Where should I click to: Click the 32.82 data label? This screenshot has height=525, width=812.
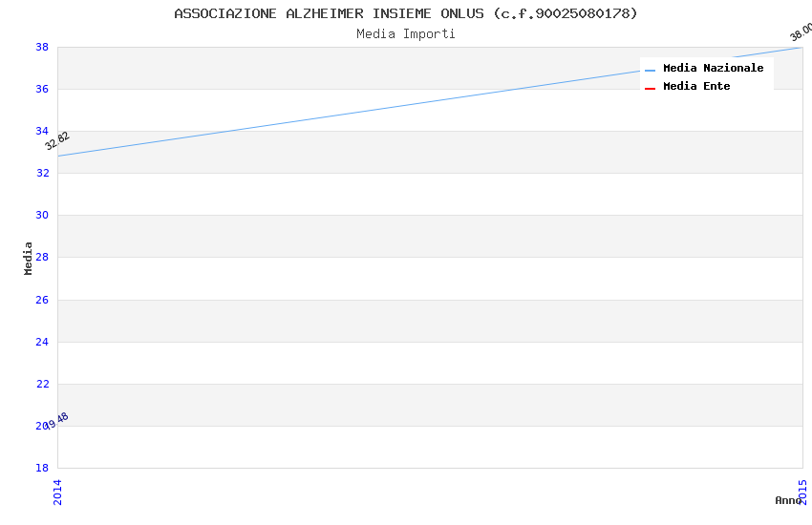tap(57, 140)
